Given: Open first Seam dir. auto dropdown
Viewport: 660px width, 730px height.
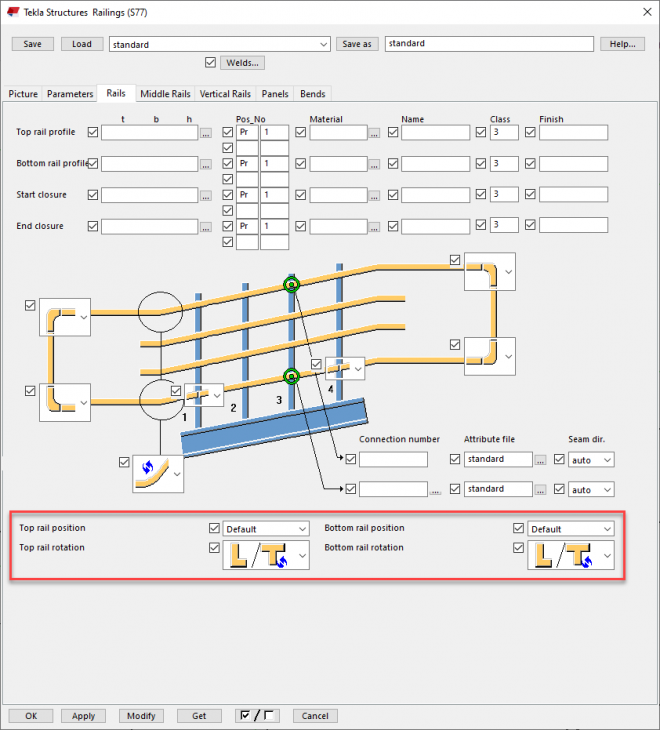Looking at the screenshot, I should [591, 460].
